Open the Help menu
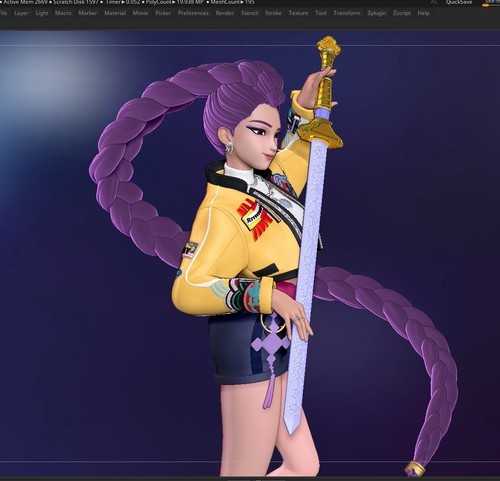 pyautogui.click(x=423, y=13)
